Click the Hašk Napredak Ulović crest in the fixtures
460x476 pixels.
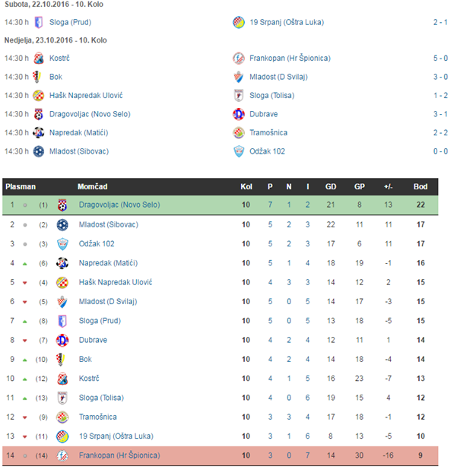point(39,95)
